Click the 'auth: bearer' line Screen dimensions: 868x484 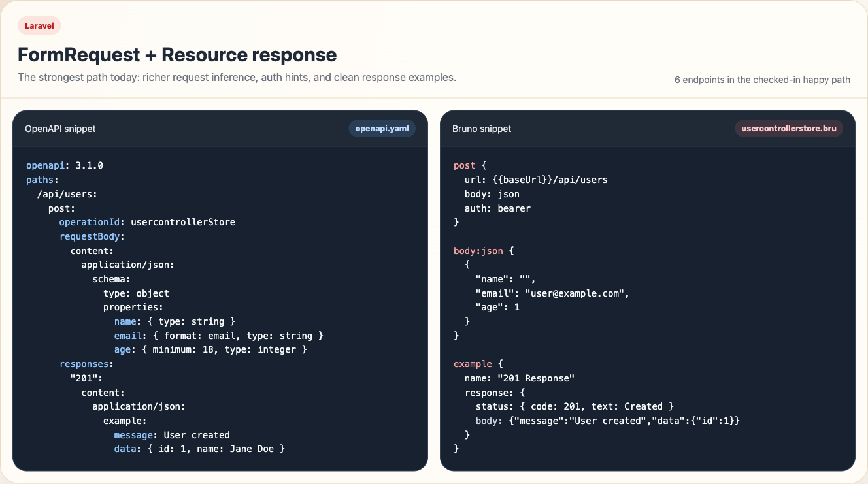(497, 208)
